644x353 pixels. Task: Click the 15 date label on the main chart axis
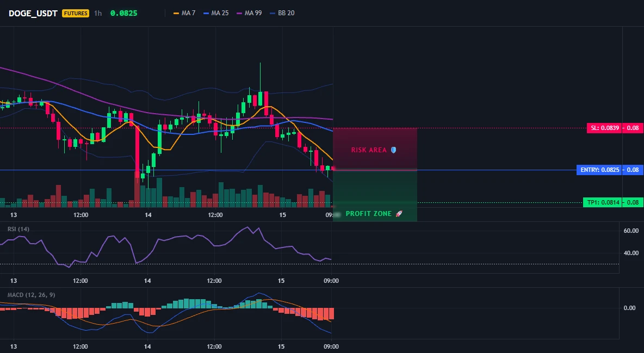tap(282, 215)
